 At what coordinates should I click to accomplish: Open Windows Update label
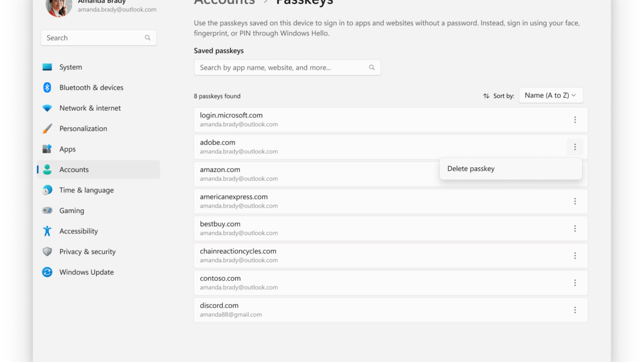[x=86, y=272]
